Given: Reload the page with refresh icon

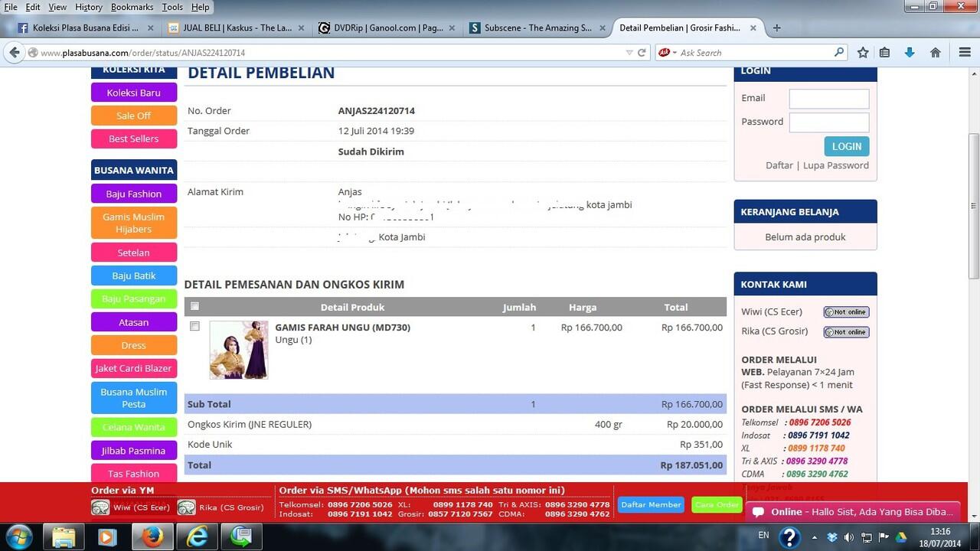Looking at the screenshot, I should tap(642, 53).
